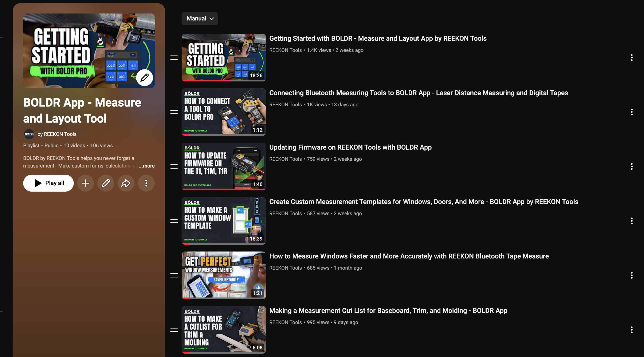Grab reorder handle for Updating Firmware video
The image size is (644, 357).
click(174, 166)
